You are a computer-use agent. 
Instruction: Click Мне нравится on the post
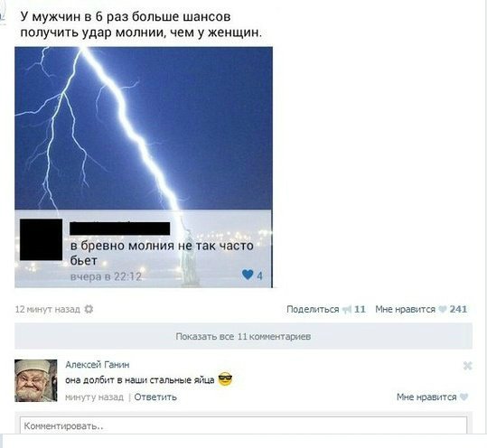pyautogui.click(x=406, y=309)
